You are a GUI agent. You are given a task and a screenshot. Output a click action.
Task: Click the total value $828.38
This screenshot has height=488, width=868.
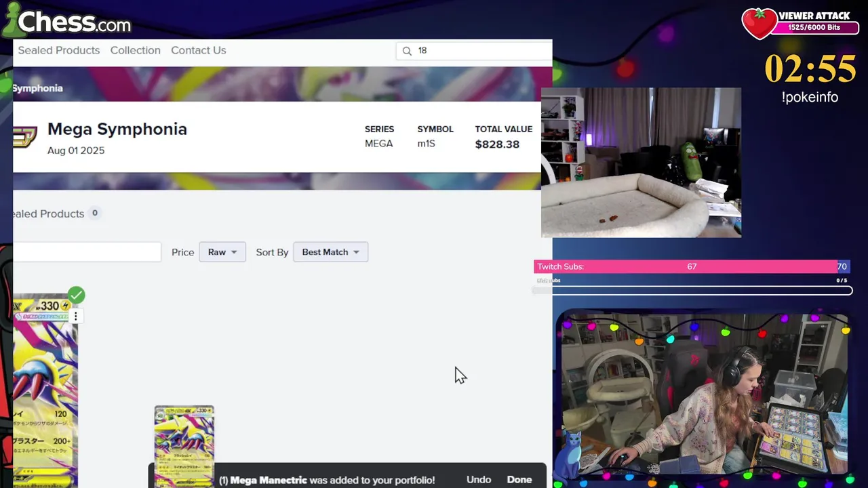coord(497,144)
